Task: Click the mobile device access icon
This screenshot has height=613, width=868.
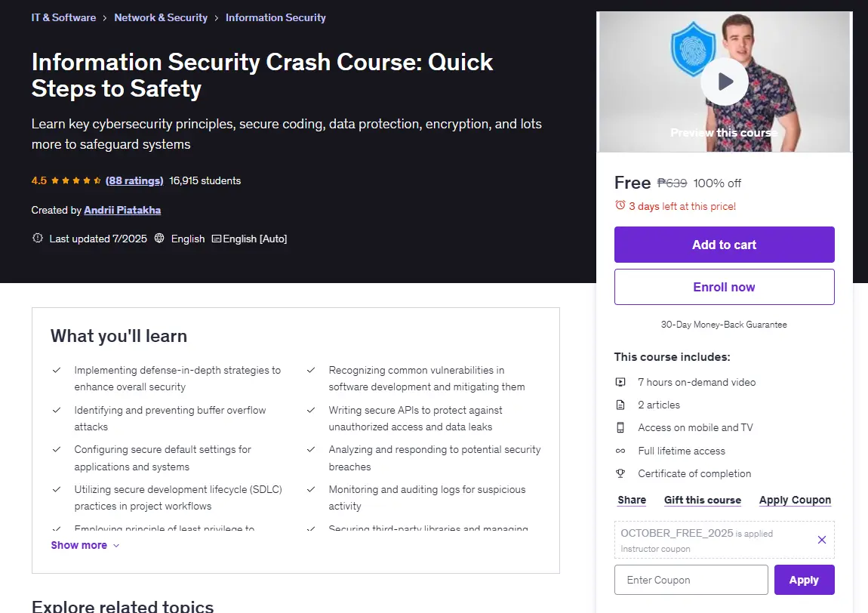Action: coord(620,427)
